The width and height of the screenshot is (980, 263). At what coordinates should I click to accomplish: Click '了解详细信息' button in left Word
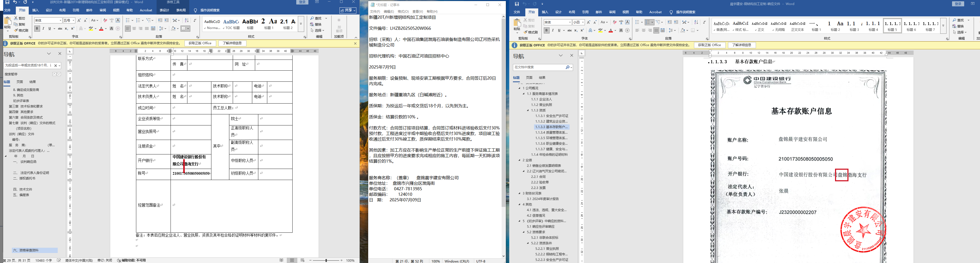point(232,43)
